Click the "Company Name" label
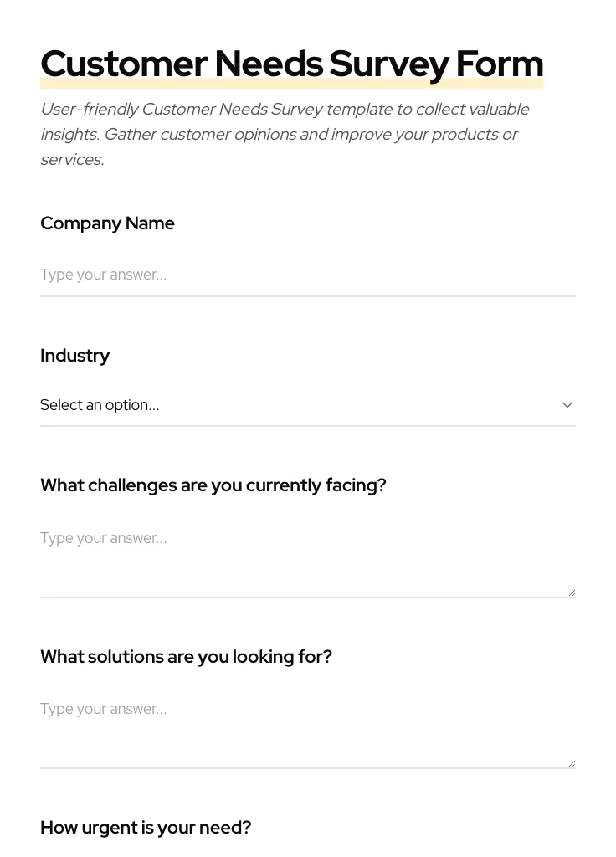 107,223
